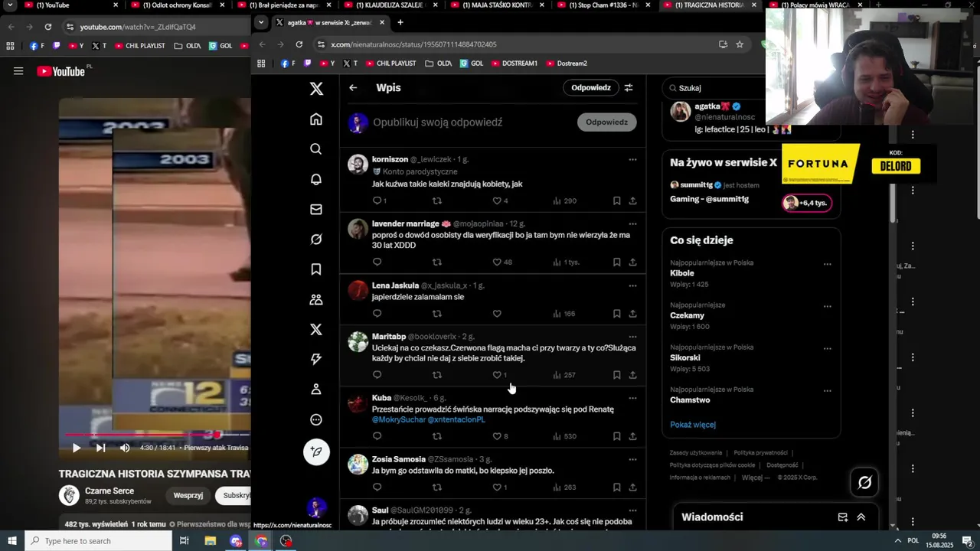Open floating Grok button bottom right

point(864,482)
